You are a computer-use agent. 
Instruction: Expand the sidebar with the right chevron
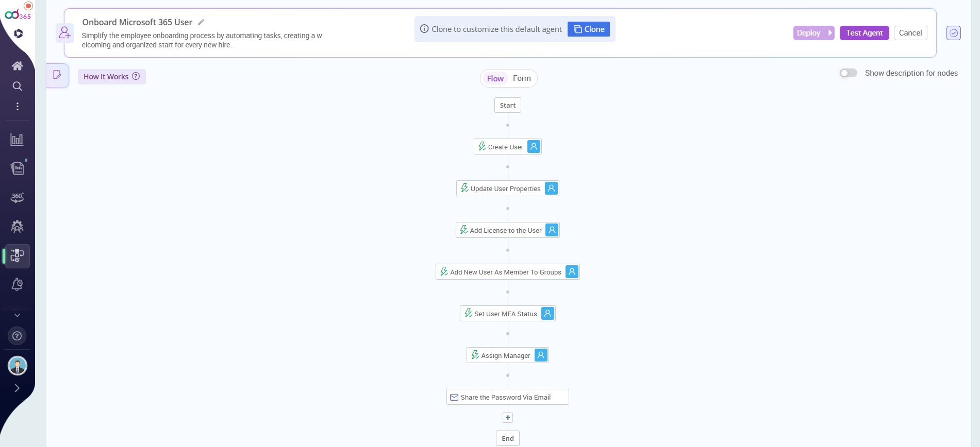17,388
